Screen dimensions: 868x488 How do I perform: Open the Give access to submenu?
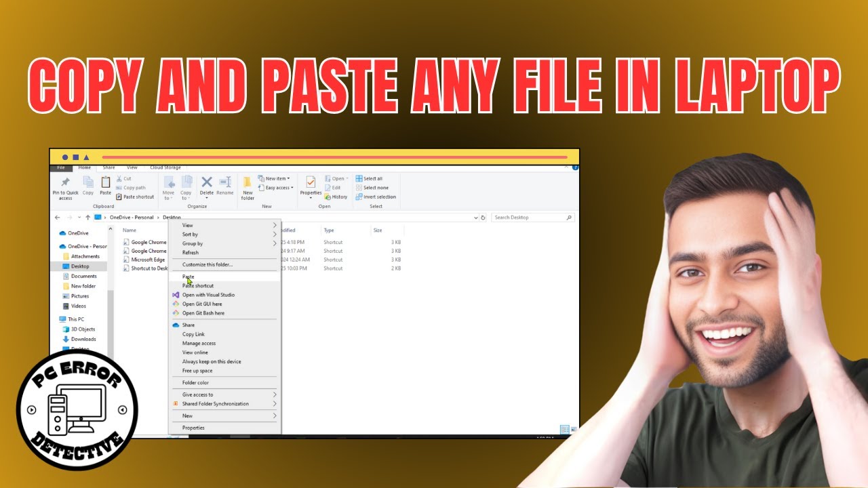click(x=224, y=394)
